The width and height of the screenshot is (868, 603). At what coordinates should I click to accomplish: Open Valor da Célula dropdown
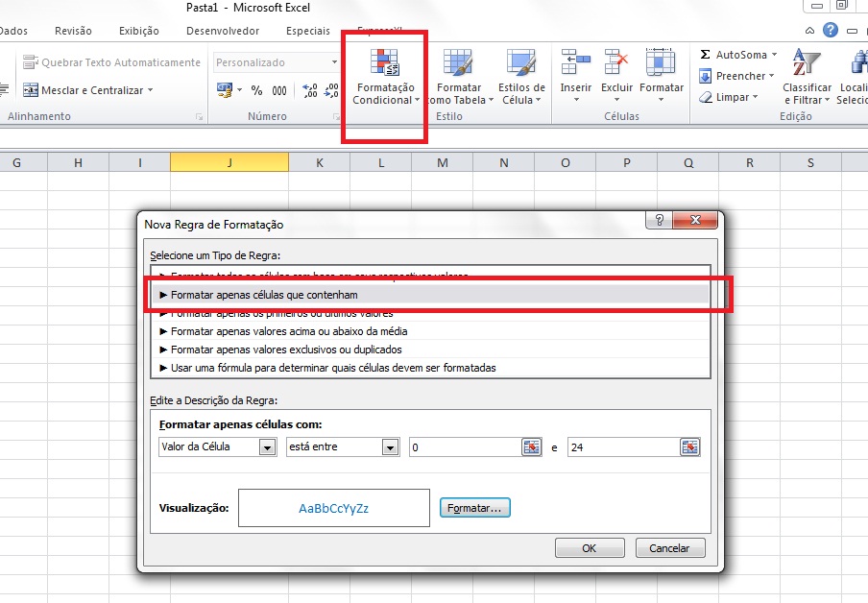[x=267, y=446]
